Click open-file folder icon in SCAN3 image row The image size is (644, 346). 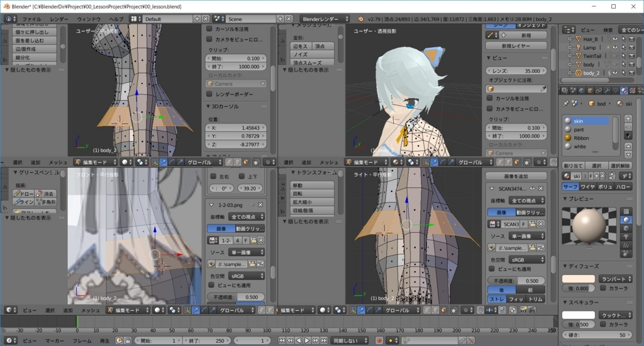click(x=533, y=224)
